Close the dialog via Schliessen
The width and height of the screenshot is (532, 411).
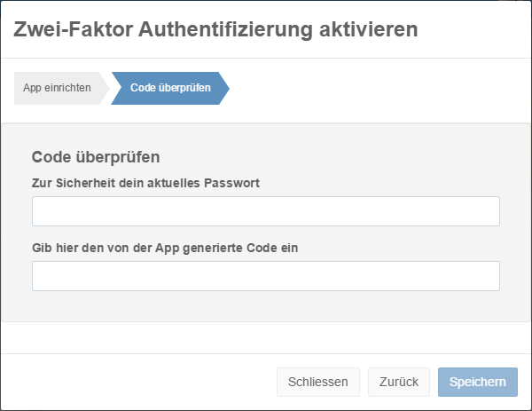point(317,382)
